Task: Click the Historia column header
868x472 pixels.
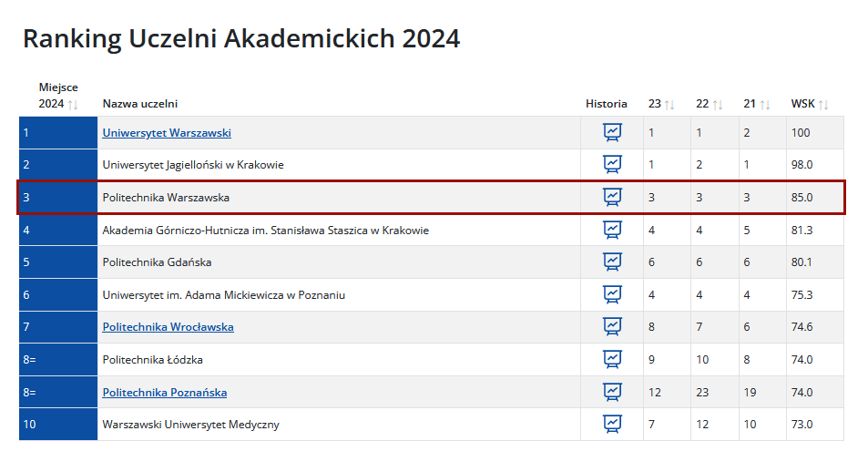Action: click(x=607, y=104)
